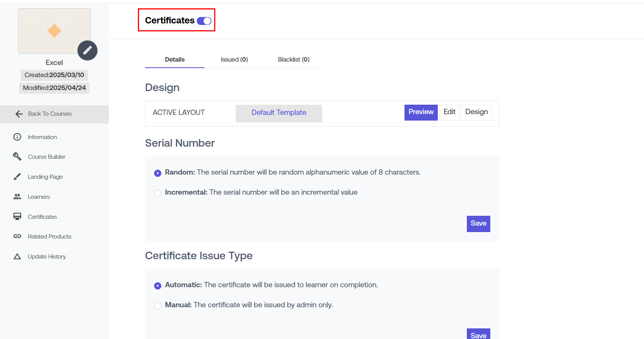Open Certificates sidebar icon
The image size is (644, 339).
[x=17, y=217]
